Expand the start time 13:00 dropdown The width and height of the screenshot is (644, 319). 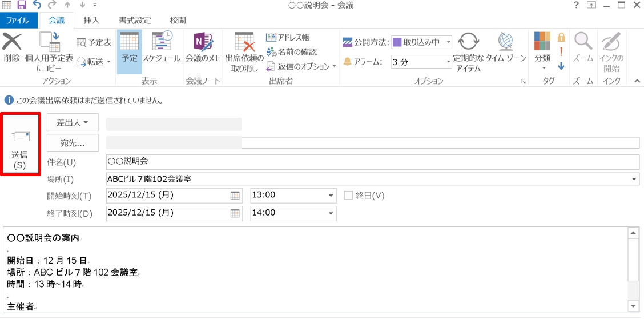tap(331, 196)
